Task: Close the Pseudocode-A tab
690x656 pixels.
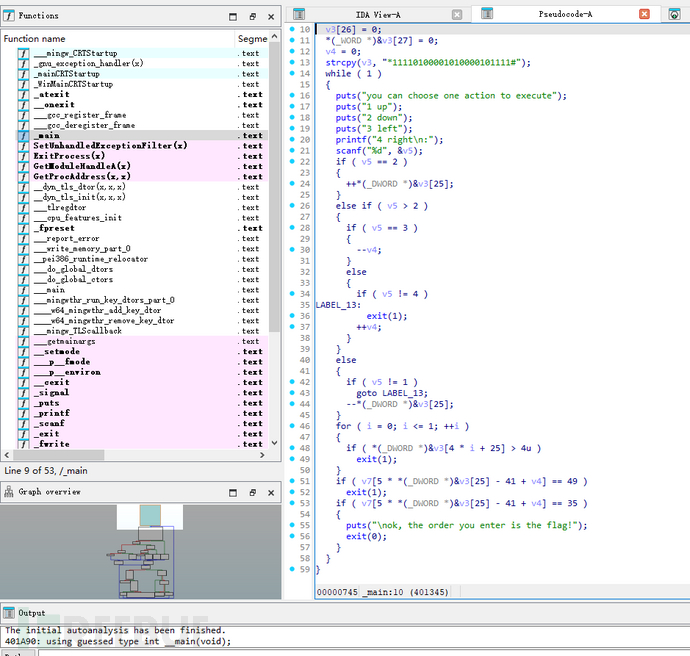Action: click(643, 14)
